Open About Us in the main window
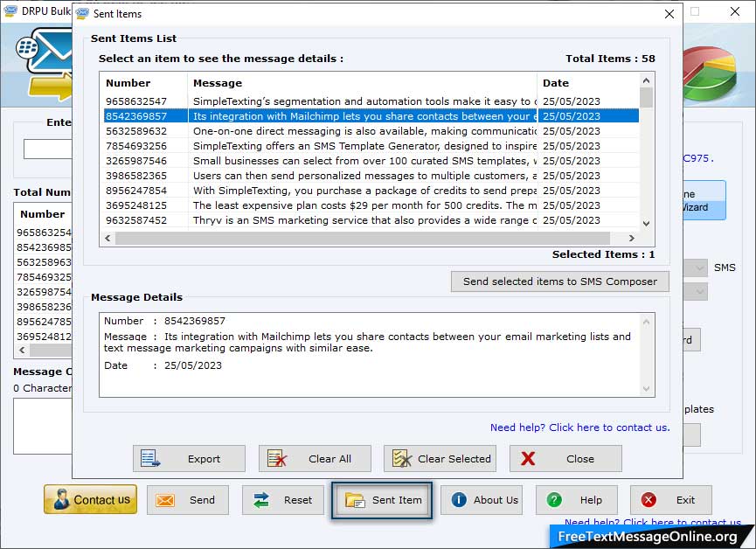Viewport: 756px width, 549px height. (x=481, y=500)
